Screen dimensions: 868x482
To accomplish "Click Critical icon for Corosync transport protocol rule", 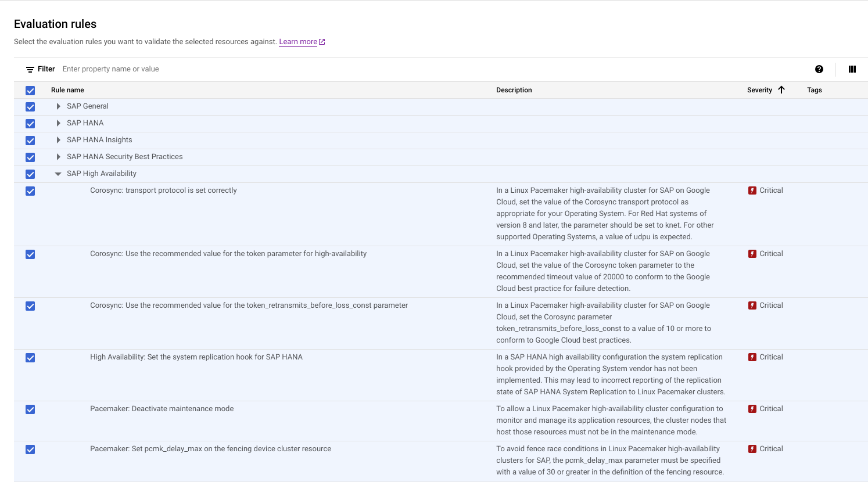I will pos(752,190).
